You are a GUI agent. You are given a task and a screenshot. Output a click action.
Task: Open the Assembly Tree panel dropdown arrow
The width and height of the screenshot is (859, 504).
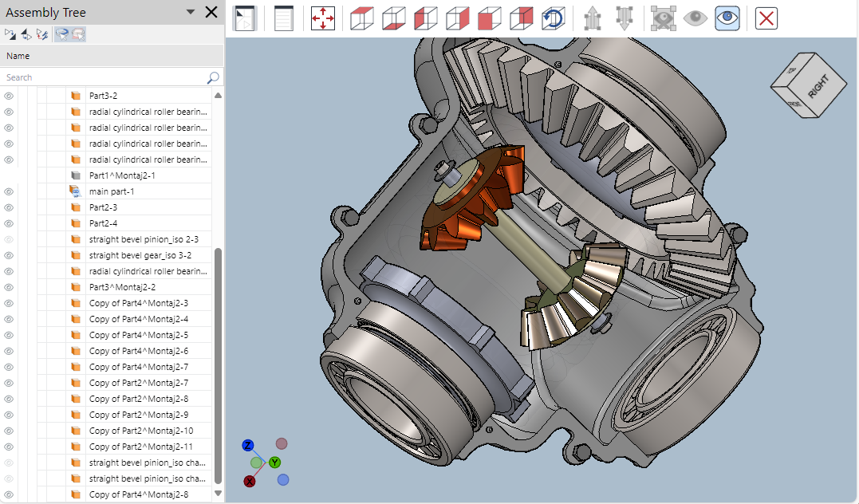coord(189,12)
